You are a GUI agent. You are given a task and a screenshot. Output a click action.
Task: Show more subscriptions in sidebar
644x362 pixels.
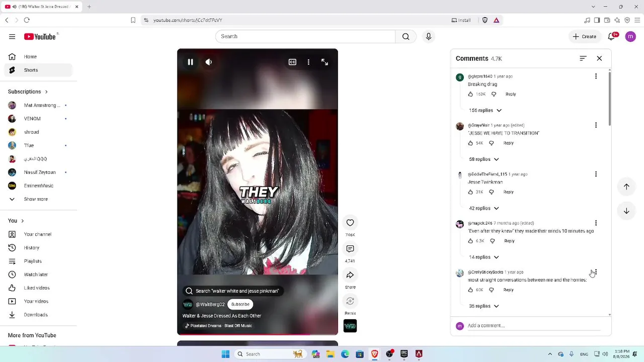[x=38, y=199]
